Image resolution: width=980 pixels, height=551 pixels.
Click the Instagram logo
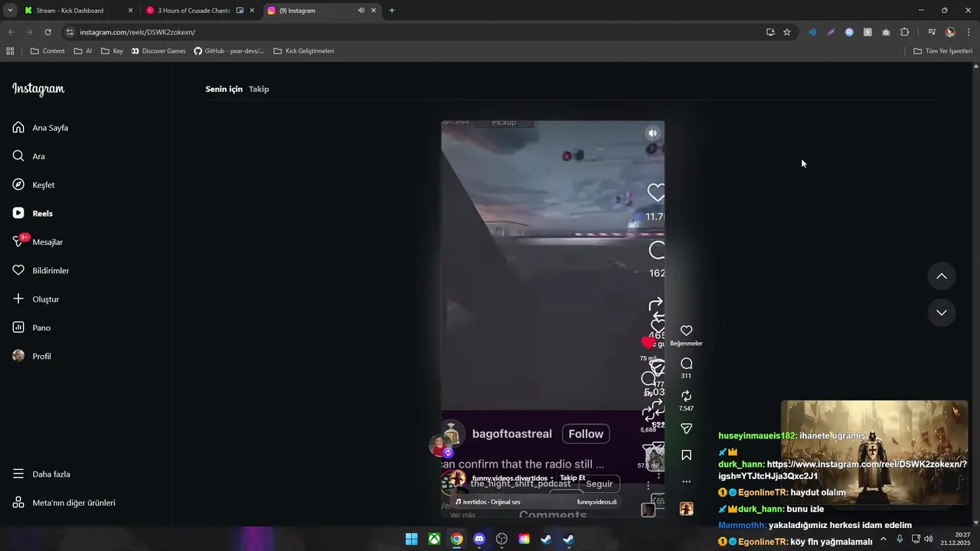pyautogui.click(x=38, y=89)
